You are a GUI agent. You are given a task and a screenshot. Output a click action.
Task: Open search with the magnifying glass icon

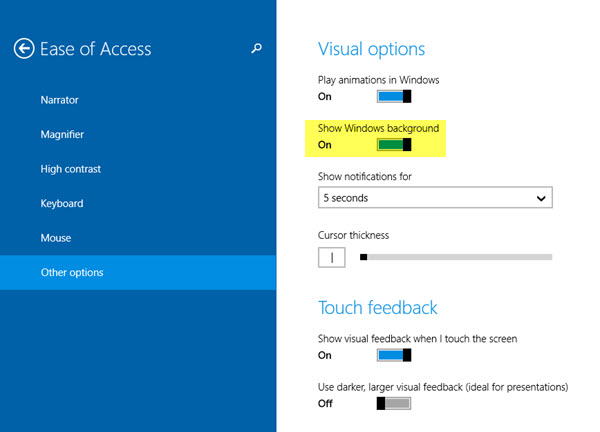(x=256, y=48)
